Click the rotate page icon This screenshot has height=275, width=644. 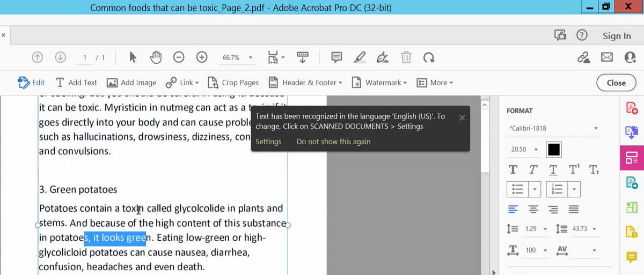[x=429, y=57]
